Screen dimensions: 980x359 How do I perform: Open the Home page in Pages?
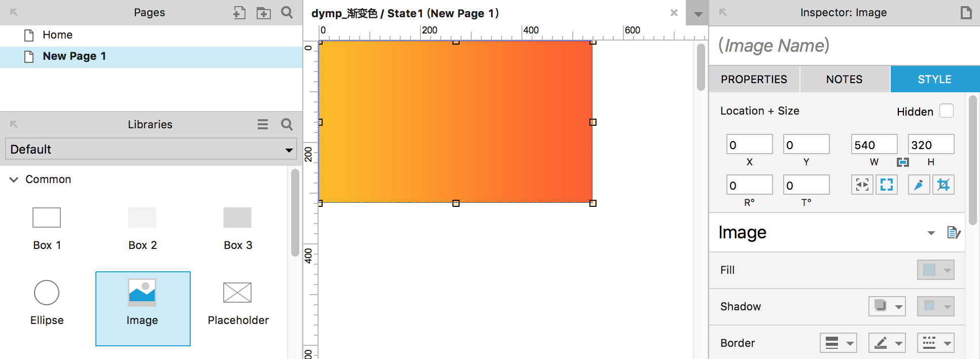tap(151, 35)
